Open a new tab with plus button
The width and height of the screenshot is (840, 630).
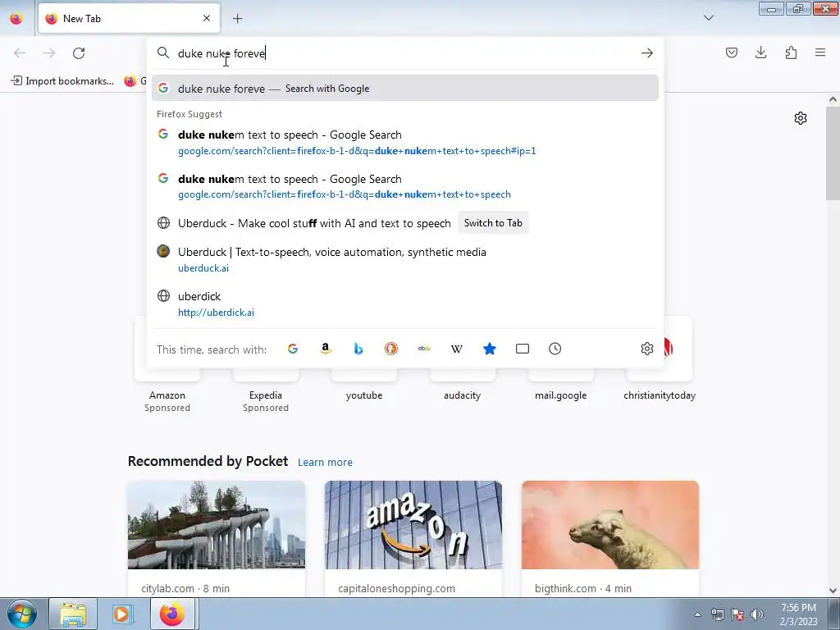(x=237, y=18)
